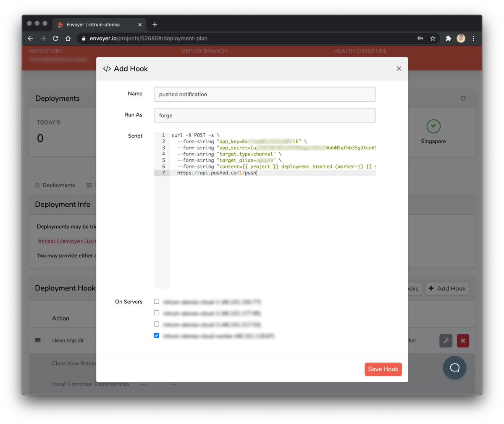The width and height of the screenshot is (504, 424).
Task: Click the browser forward arrow
Action: [43, 38]
